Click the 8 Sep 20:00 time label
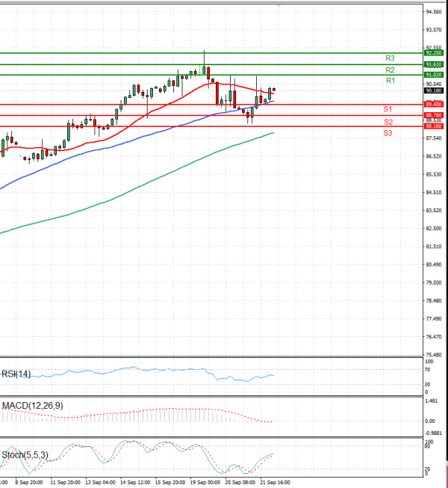This screenshot has width=448, height=488. (29, 483)
